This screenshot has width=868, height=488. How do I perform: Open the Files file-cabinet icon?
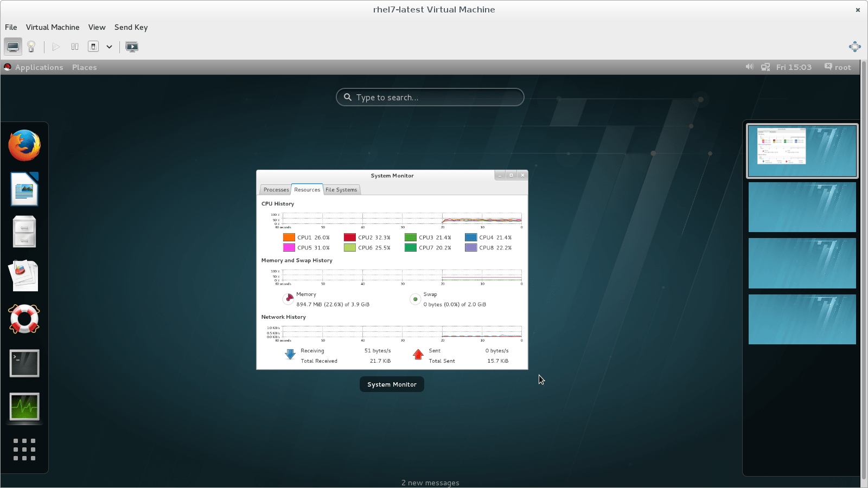(x=24, y=232)
